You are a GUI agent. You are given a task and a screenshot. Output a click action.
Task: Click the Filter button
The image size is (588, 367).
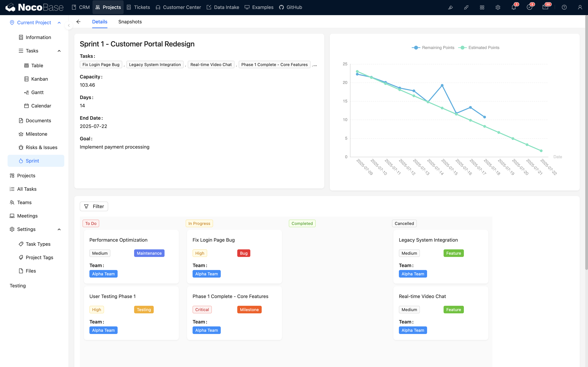[94, 206]
